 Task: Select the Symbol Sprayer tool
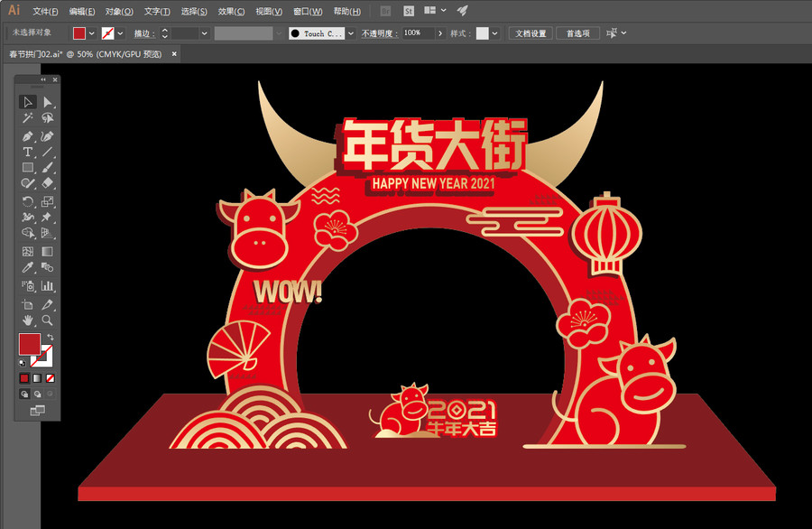[28, 285]
